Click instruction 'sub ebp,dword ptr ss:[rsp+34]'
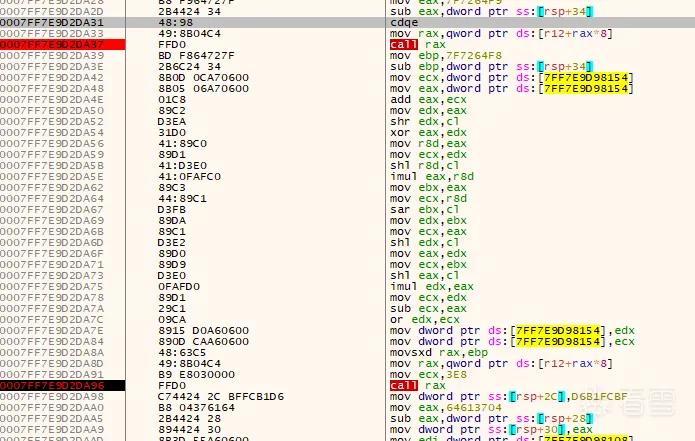The height and width of the screenshot is (441, 695). (492, 66)
